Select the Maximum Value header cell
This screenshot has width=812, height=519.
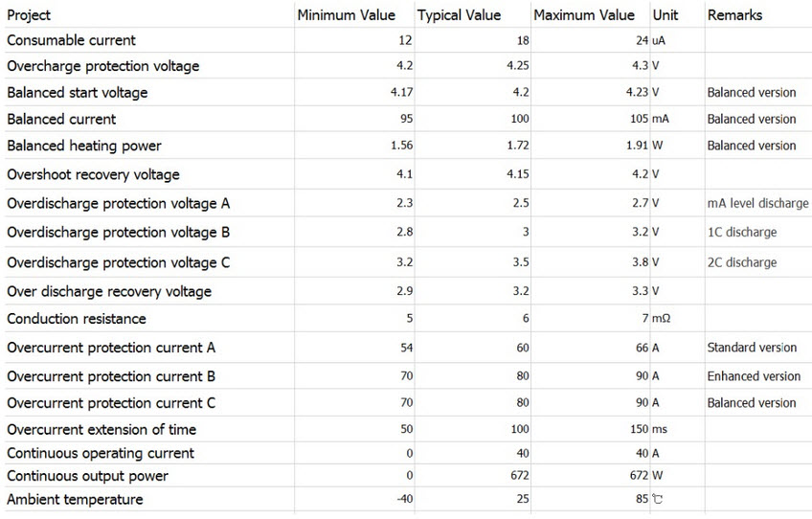(x=584, y=15)
